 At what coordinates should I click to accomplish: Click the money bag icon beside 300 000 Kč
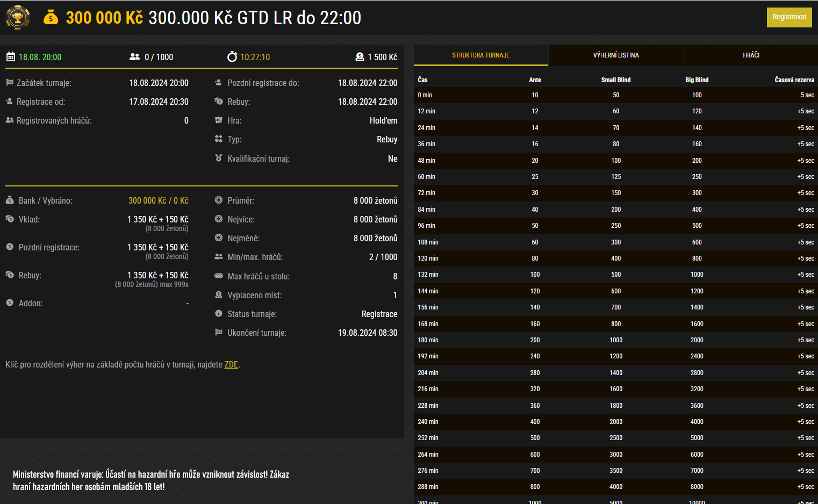click(50, 17)
